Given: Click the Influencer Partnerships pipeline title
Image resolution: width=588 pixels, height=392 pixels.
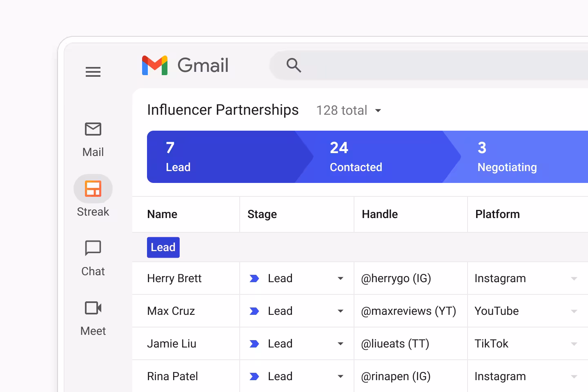Looking at the screenshot, I should click(x=223, y=110).
